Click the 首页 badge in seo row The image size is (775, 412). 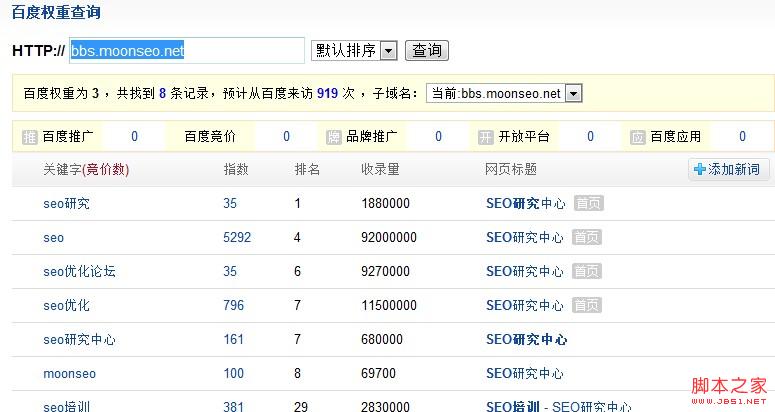coord(587,237)
